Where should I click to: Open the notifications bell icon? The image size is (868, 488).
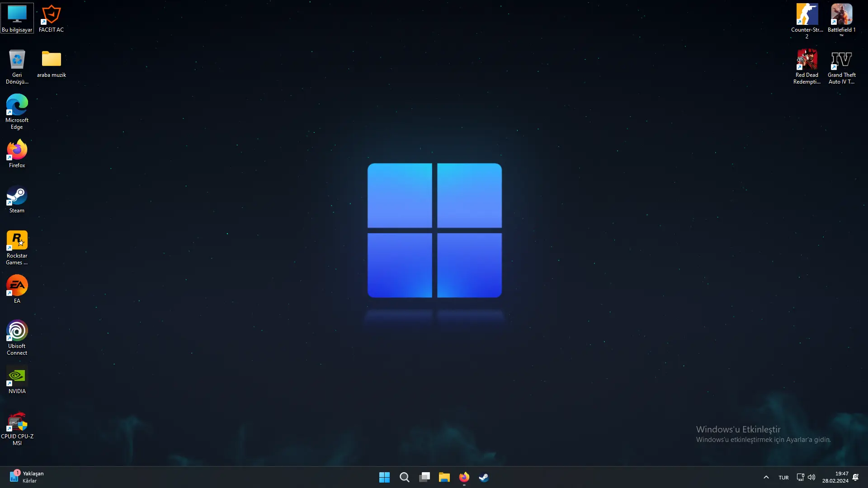(x=856, y=477)
